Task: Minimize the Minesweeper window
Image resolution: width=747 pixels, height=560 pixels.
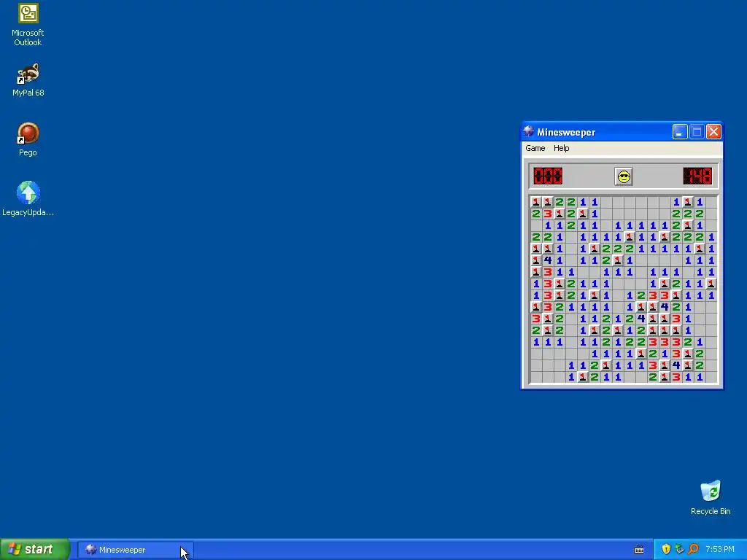Action: (x=680, y=131)
